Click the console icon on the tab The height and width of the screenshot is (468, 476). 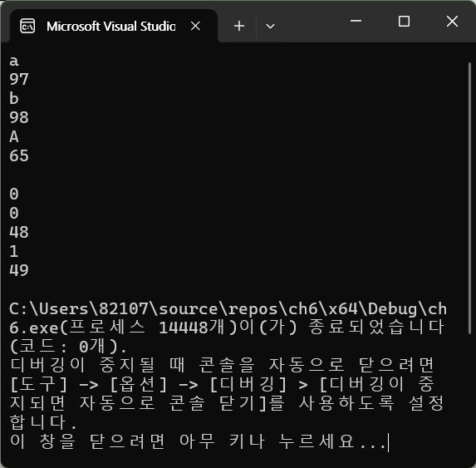[27, 26]
